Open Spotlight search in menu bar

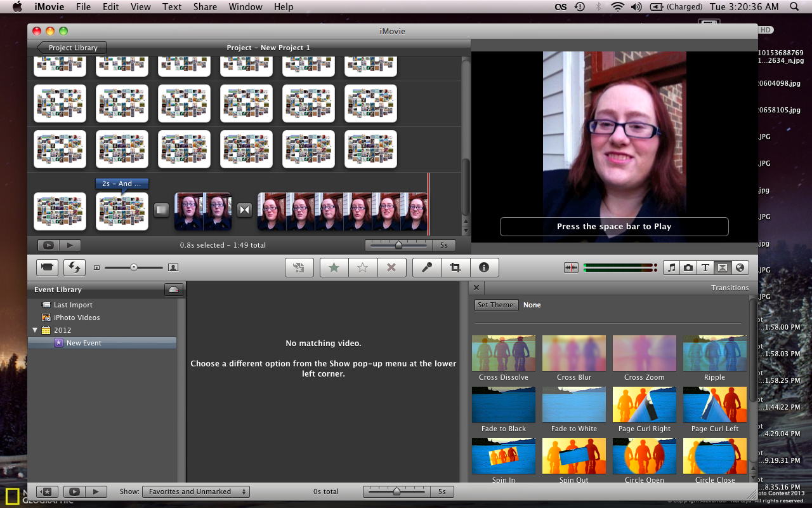click(x=794, y=7)
